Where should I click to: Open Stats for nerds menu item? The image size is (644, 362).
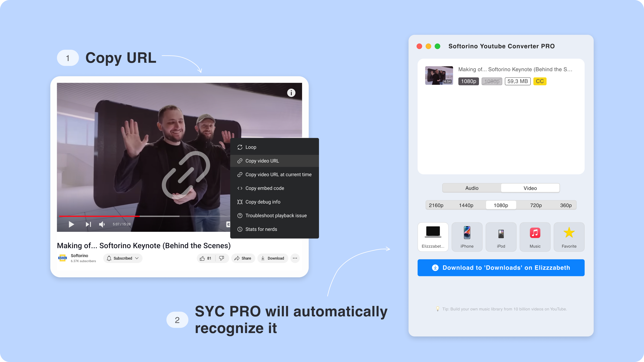tap(261, 229)
